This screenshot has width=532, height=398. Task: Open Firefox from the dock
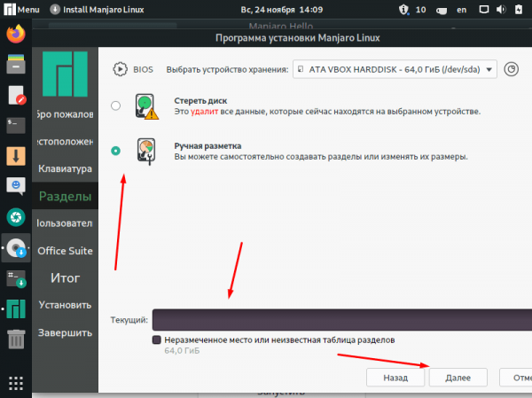[x=16, y=34]
